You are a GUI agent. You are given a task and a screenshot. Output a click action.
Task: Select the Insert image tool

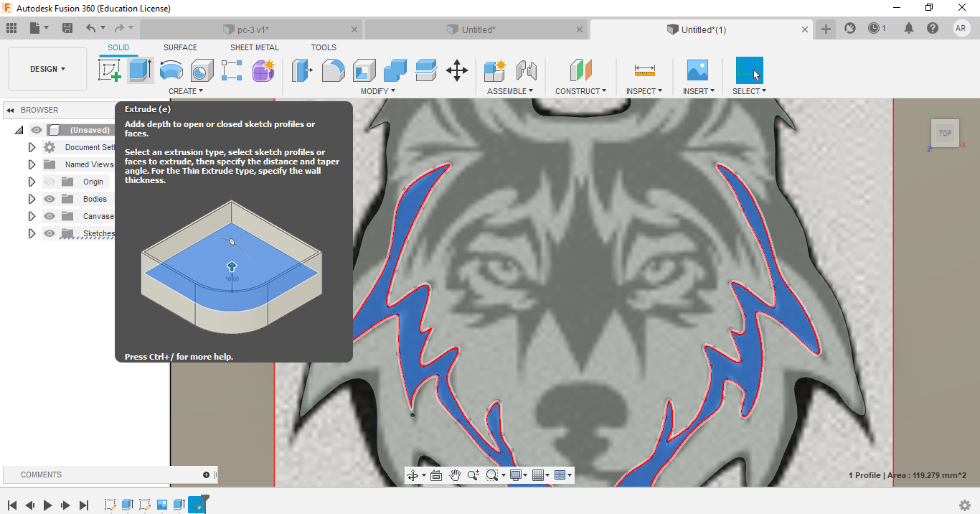point(697,70)
